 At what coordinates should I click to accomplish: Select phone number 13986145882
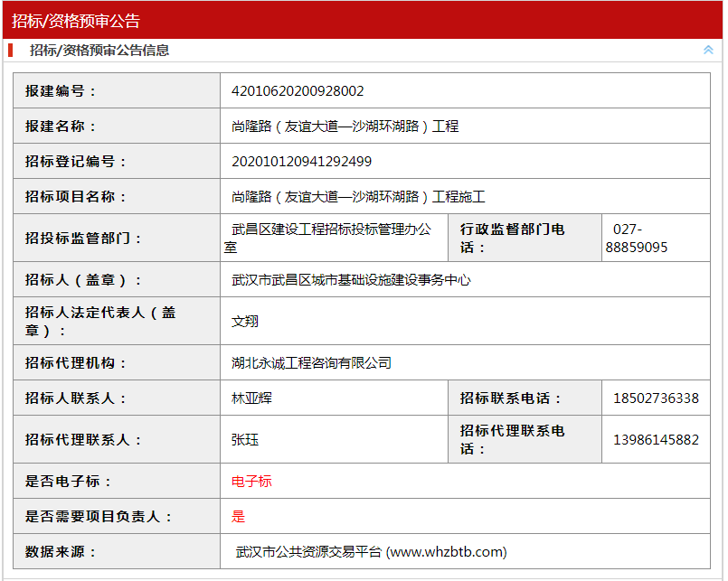[656, 439]
